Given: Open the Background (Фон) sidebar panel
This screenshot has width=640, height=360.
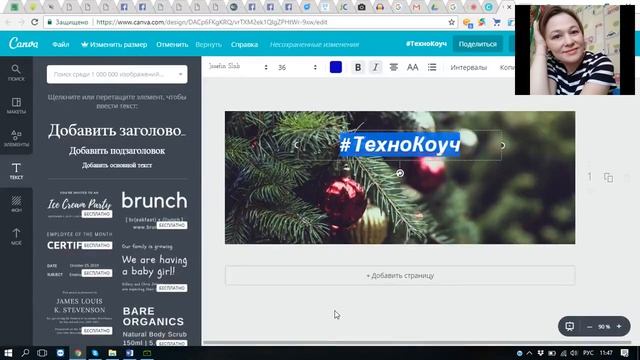Looking at the screenshot, I should 16,204.
